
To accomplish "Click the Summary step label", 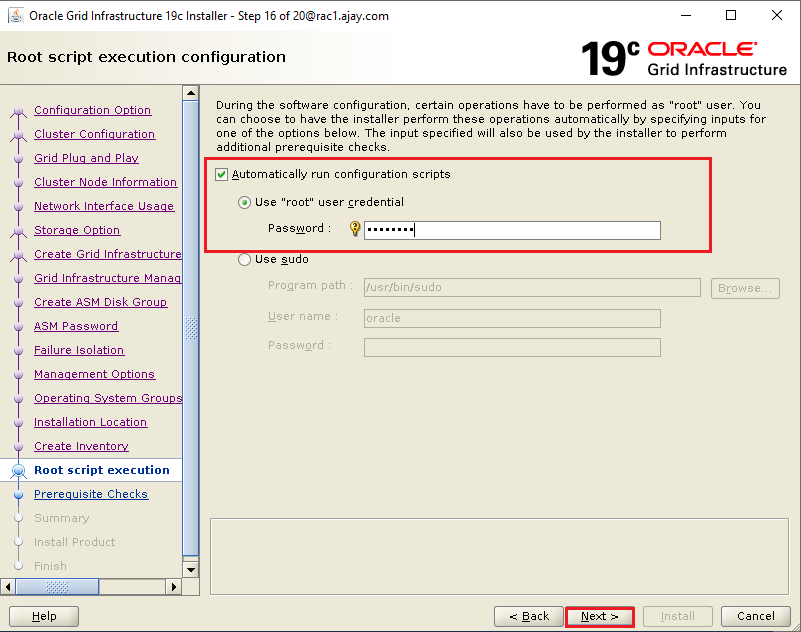I will pos(61,519).
